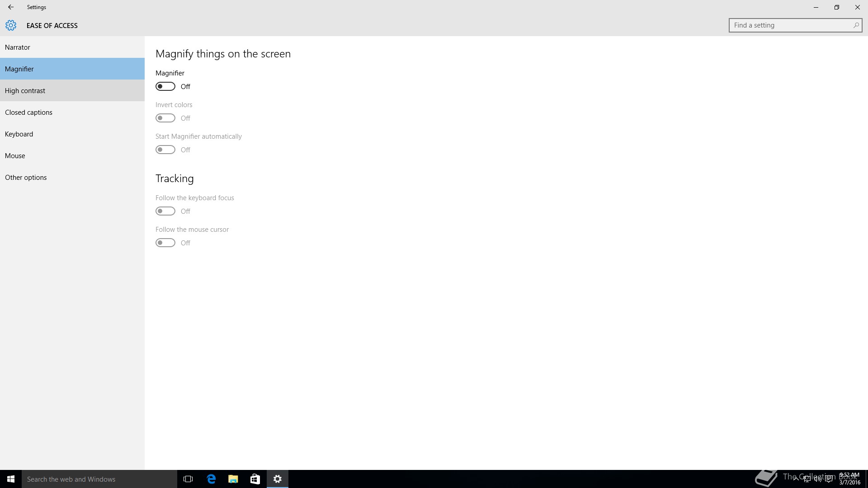868x488 pixels.
Task: Open the Windows Store taskbar icon
Action: click(255, 479)
